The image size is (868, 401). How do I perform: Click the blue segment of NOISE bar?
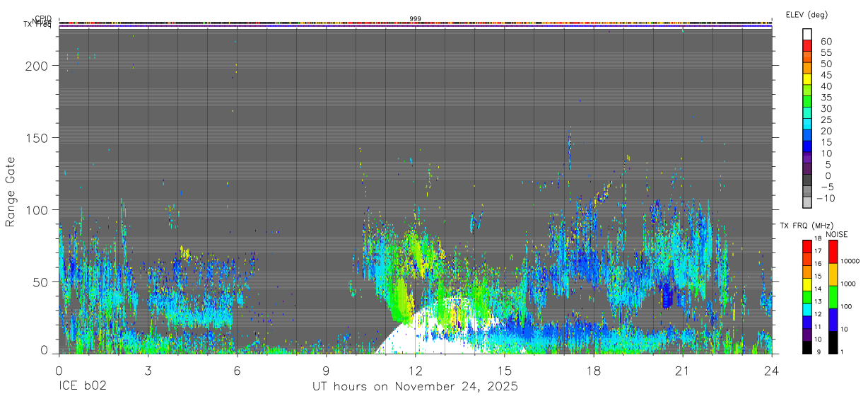coord(833,320)
